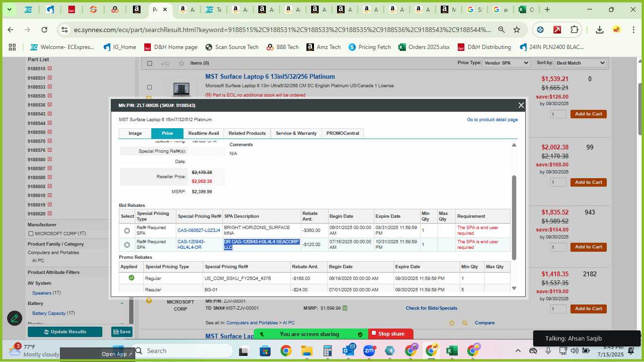Screen dimensions: 644x362
Task: Click calculator icon next to MSRP $1,699.99
Action: point(345,308)
